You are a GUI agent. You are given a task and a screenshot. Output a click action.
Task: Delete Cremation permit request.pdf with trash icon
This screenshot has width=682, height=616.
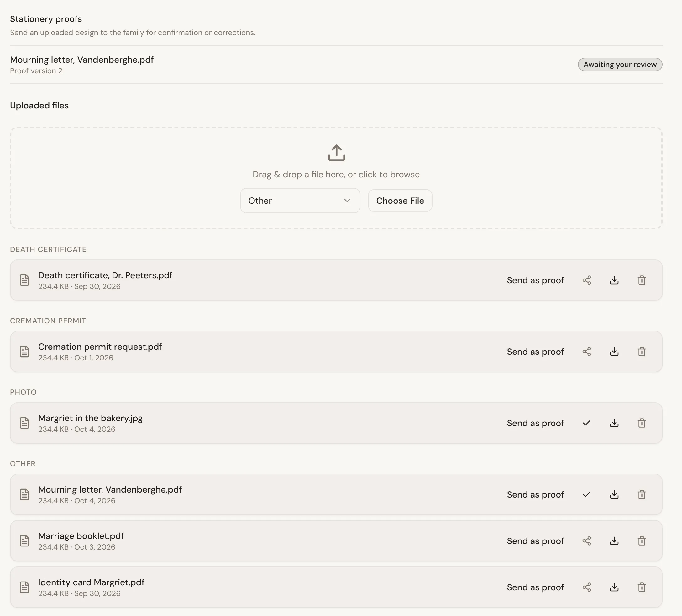point(642,352)
